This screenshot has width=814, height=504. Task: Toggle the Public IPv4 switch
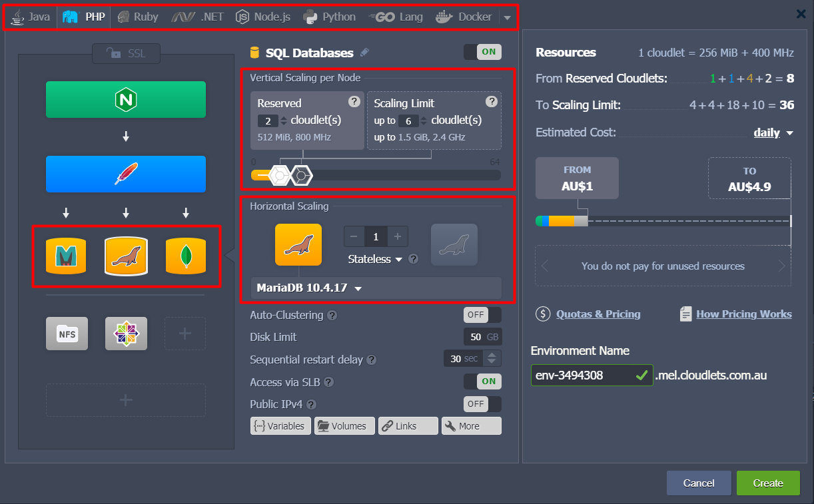click(482, 404)
